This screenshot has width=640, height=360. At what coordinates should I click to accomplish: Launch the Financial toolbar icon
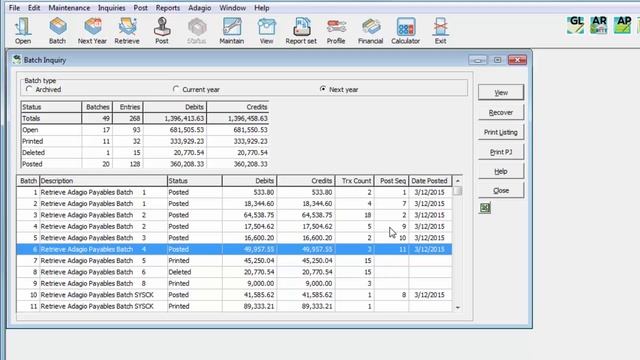(x=371, y=31)
